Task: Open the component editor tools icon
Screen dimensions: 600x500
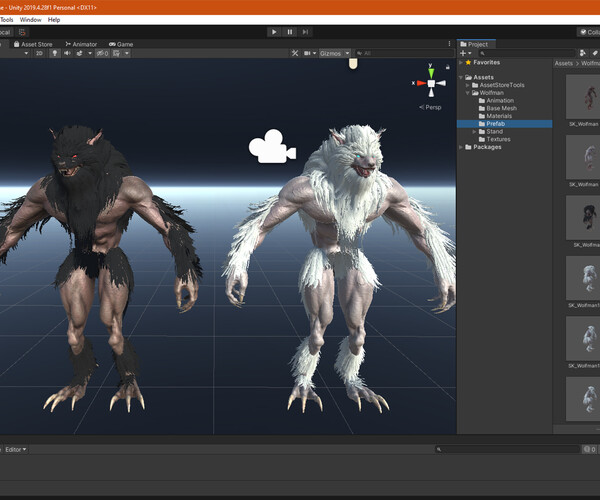Action: tap(295, 53)
